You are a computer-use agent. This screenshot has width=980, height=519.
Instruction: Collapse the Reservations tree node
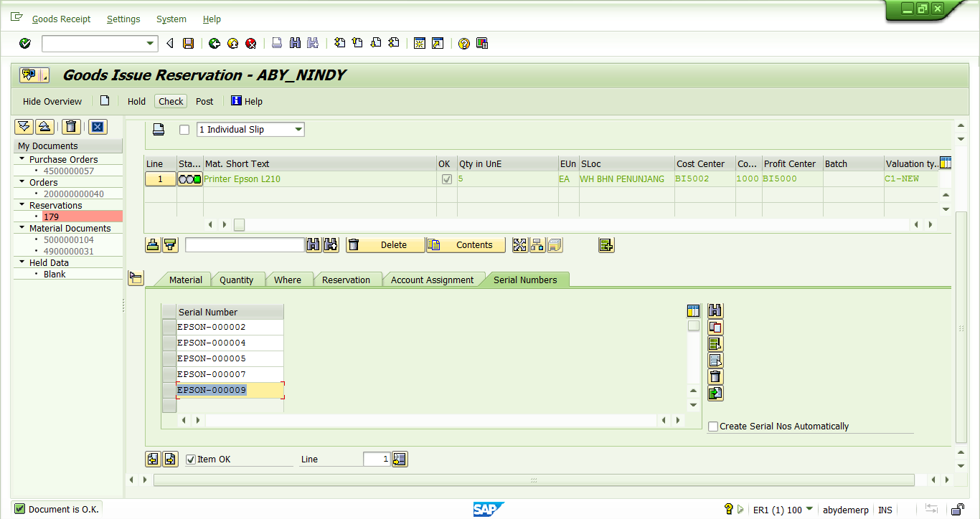21,205
